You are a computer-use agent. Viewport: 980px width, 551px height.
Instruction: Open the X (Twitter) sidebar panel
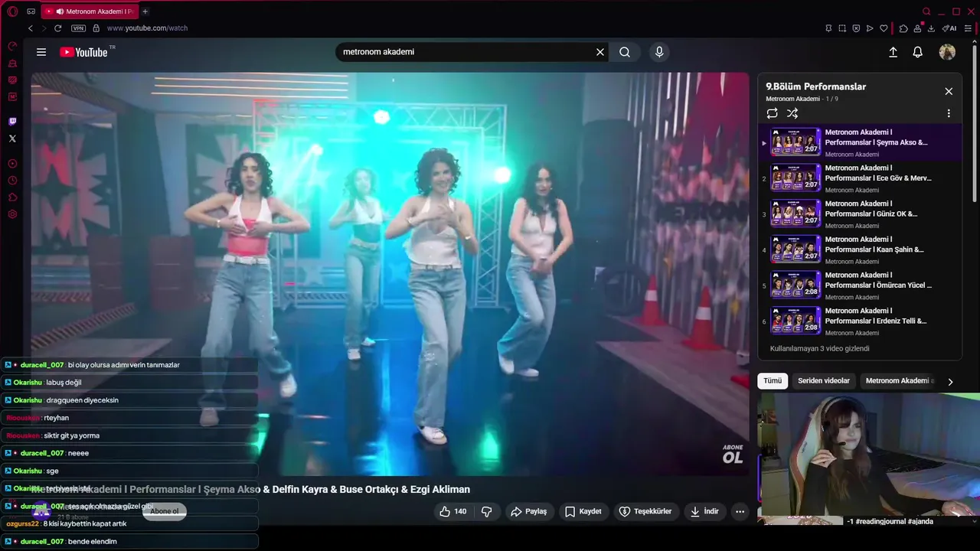[x=12, y=139]
